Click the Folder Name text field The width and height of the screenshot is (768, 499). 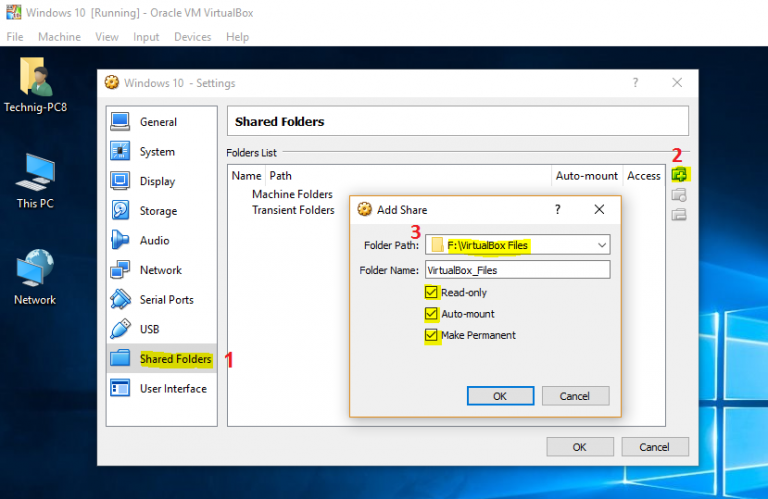pos(516,270)
